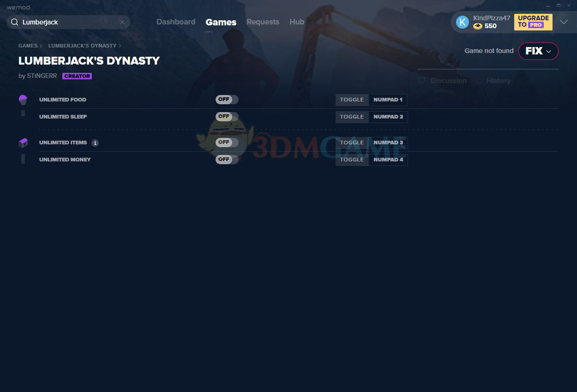Image resolution: width=577 pixels, height=392 pixels.
Task: Turn on Unlimited Sleep switch
Action: (x=227, y=117)
